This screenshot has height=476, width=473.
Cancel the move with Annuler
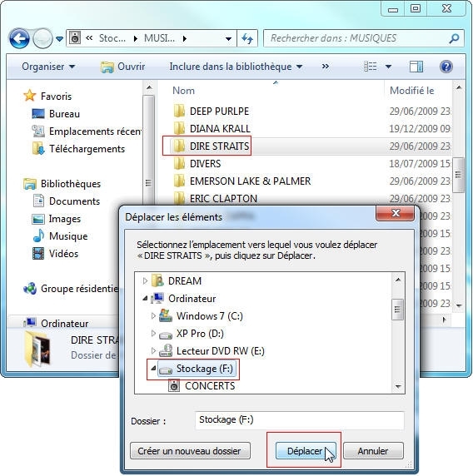pyautogui.click(x=373, y=451)
